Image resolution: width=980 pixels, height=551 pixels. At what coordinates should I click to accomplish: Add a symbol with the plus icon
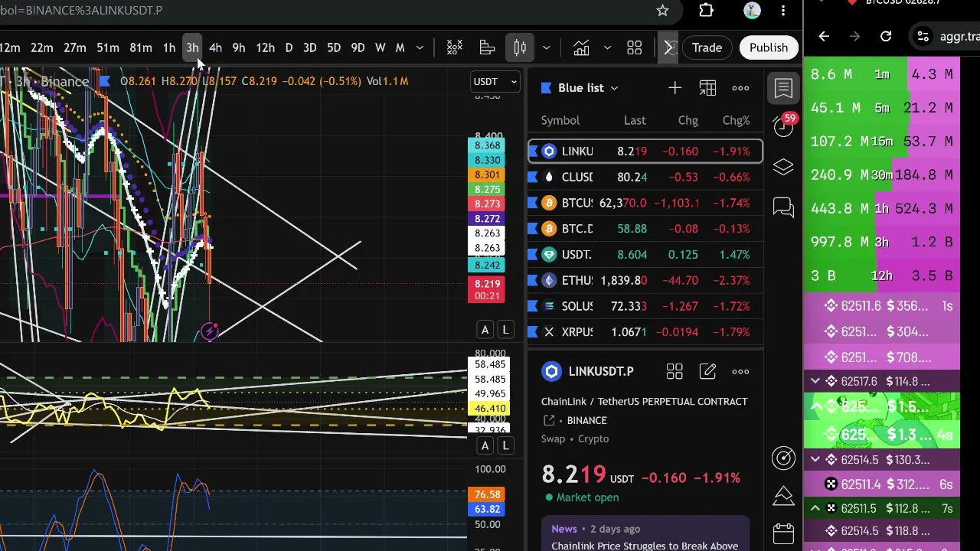click(675, 88)
